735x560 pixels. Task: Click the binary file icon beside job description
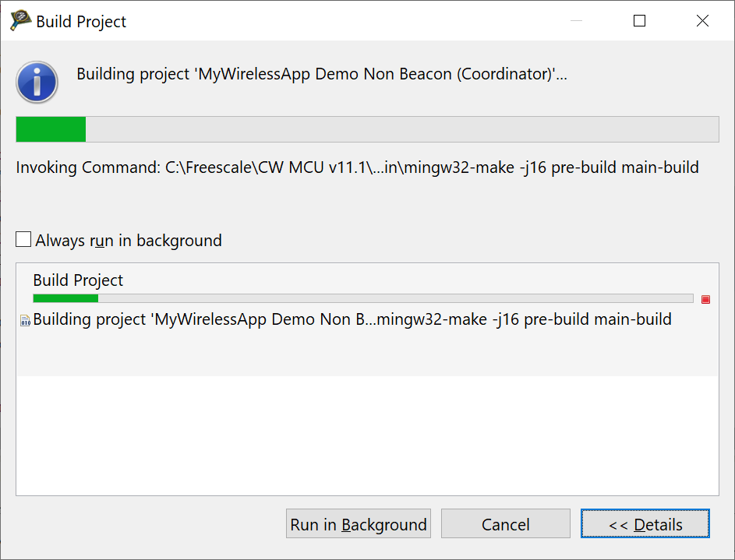(x=25, y=320)
